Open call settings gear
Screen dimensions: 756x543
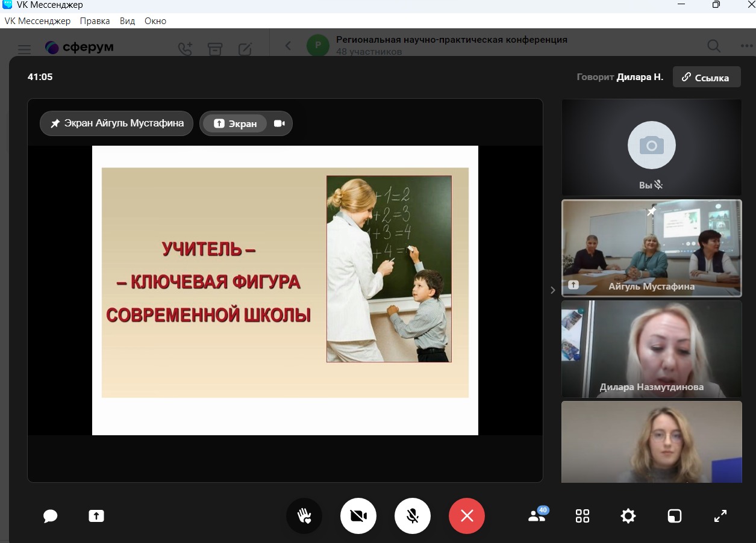pyautogui.click(x=628, y=516)
